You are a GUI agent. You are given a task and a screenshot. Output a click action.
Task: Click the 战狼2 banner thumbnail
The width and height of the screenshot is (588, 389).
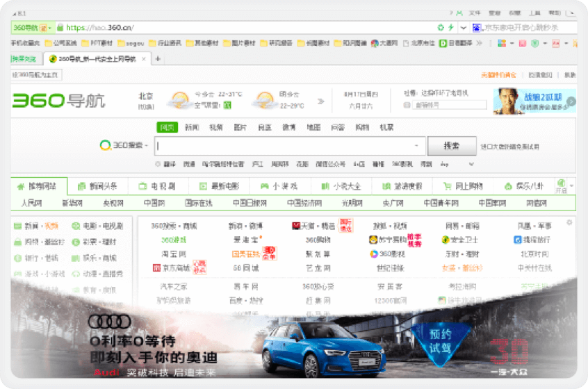click(x=534, y=101)
